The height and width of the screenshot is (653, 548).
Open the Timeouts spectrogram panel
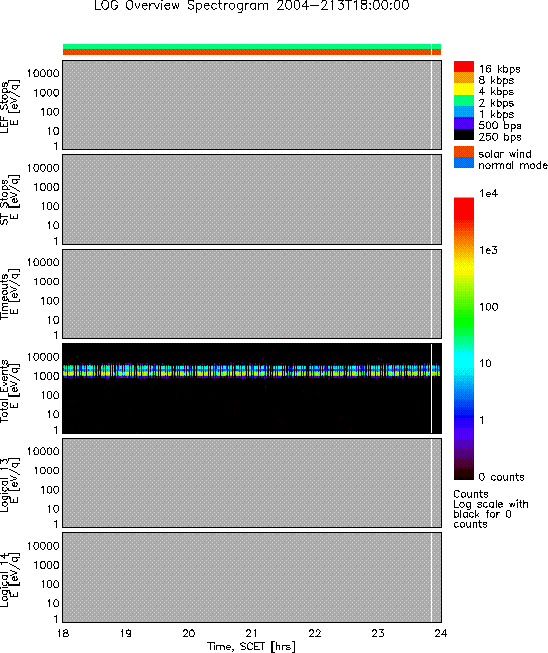tap(252, 294)
